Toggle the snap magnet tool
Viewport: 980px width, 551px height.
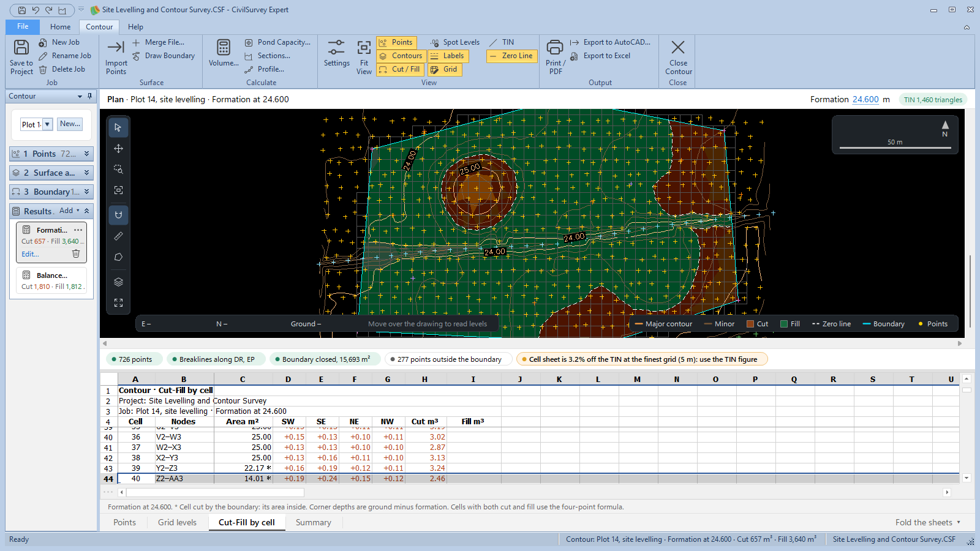pyautogui.click(x=118, y=215)
